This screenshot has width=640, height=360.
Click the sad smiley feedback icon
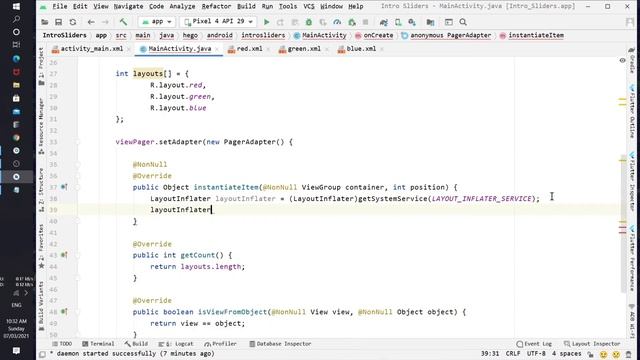click(x=616, y=354)
